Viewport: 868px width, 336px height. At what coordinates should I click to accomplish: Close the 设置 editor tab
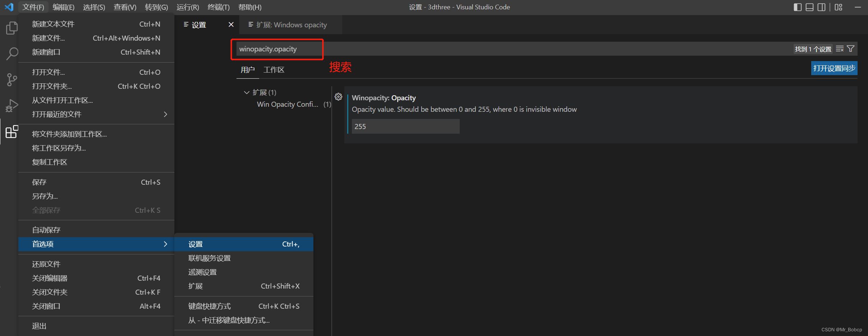(231, 24)
